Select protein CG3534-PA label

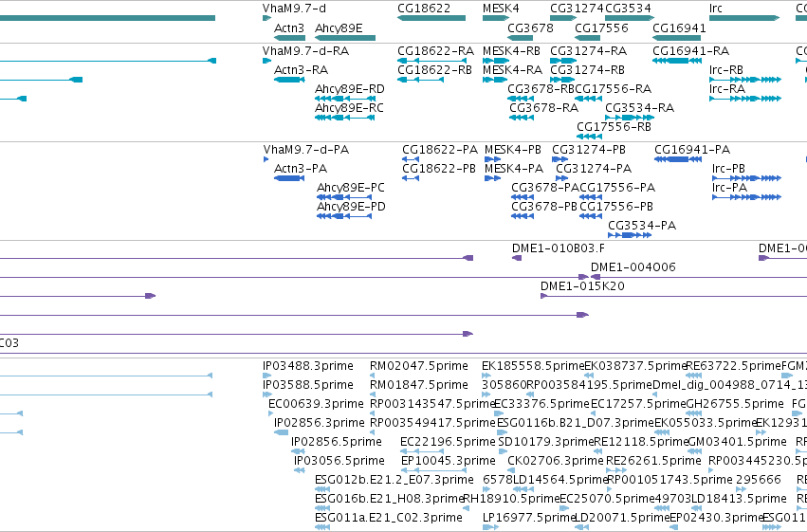click(642, 226)
